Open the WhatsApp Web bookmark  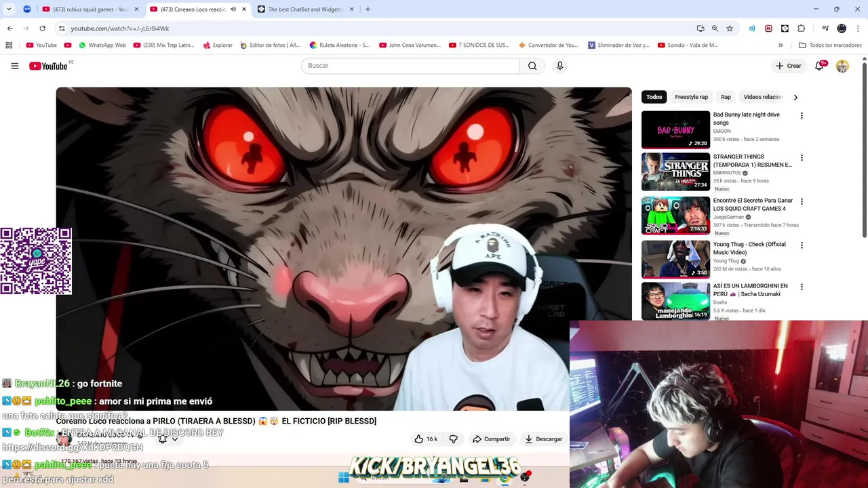[x=102, y=45]
